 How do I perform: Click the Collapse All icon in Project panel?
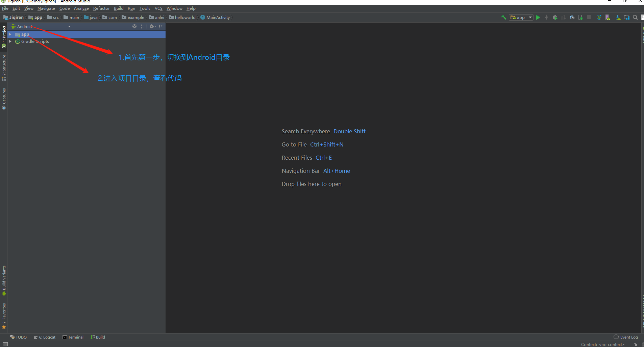point(142,26)
